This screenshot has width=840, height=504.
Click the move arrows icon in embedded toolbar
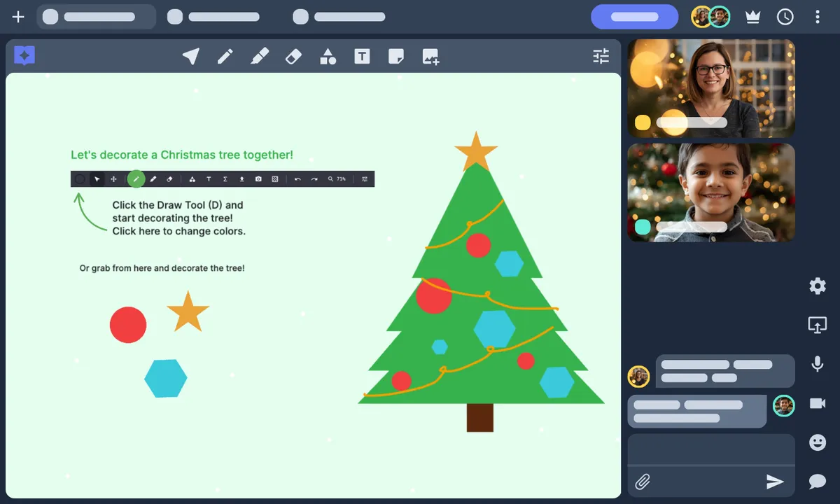113,179
